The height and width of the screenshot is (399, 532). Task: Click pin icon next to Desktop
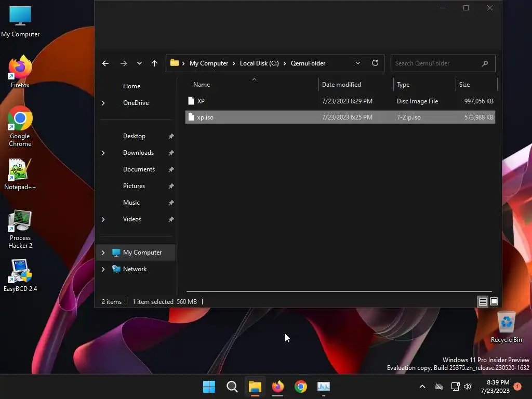coord(171,136)
